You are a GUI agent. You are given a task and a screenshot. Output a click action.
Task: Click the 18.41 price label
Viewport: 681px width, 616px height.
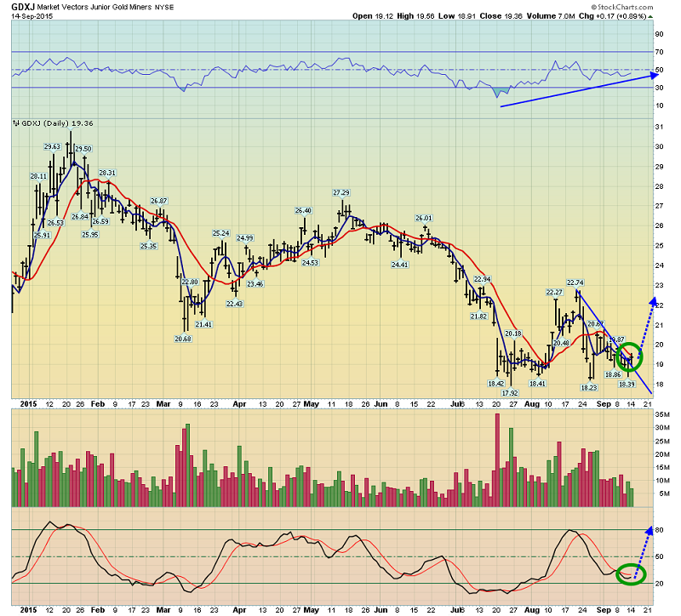537,384
